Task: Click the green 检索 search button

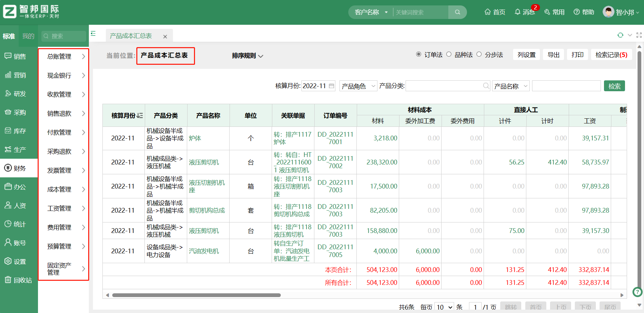Action: [614, 86]
